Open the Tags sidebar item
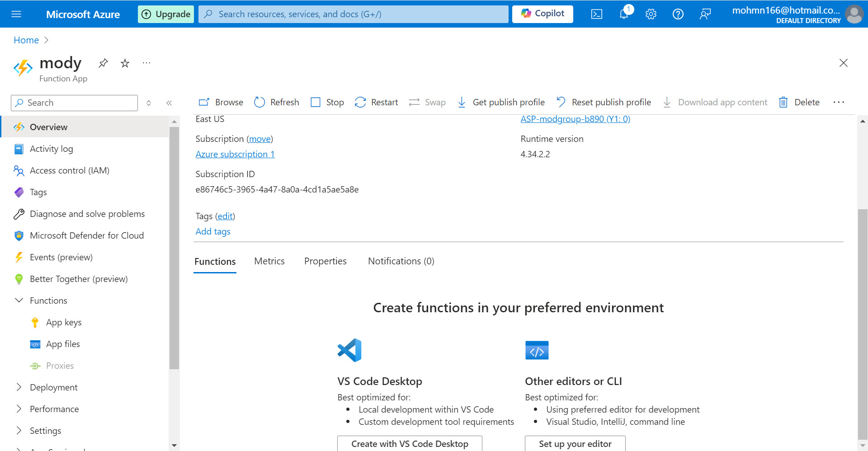868x451 pixels. (85, 192)
